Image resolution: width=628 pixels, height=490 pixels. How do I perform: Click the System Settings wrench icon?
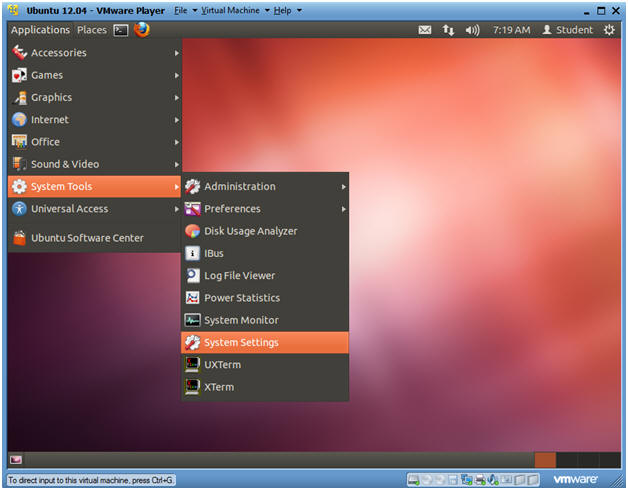pos(192,343)
